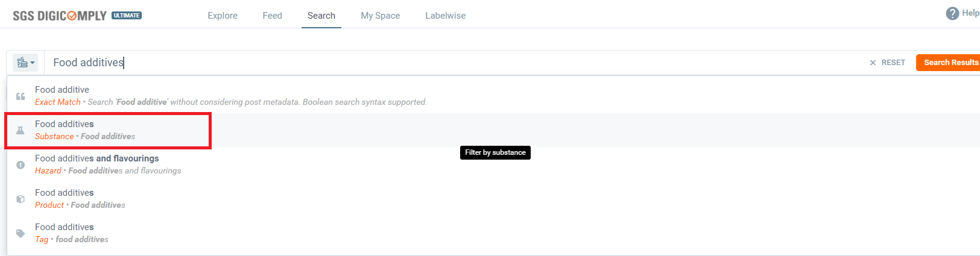Pick the Food additives product suggestion
The image size is (980, 256).
65,198
